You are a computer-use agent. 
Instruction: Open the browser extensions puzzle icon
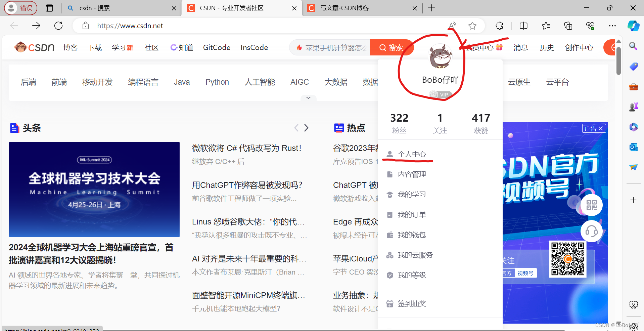click(499, 26)
